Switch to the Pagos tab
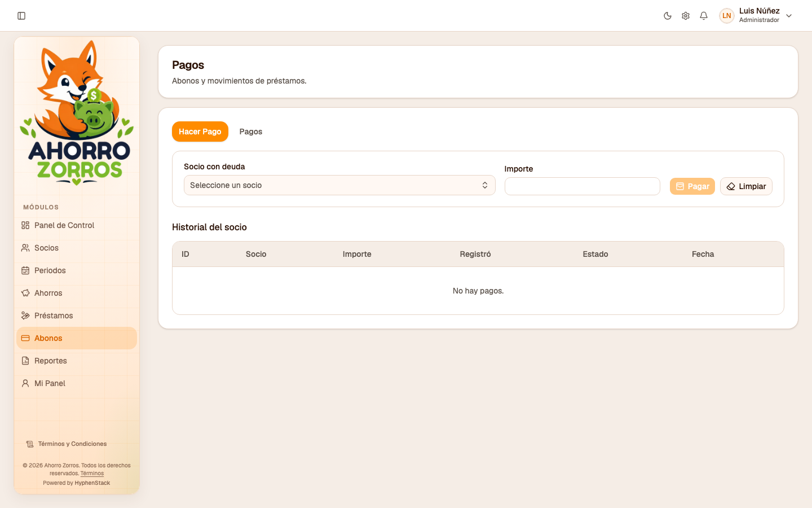The height and width of the screenshot is (508, 812). (251, 132)
